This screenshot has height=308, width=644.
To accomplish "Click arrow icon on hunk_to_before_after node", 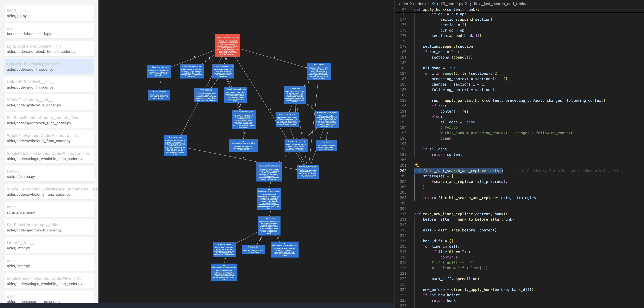I will [x=300, y=167].
